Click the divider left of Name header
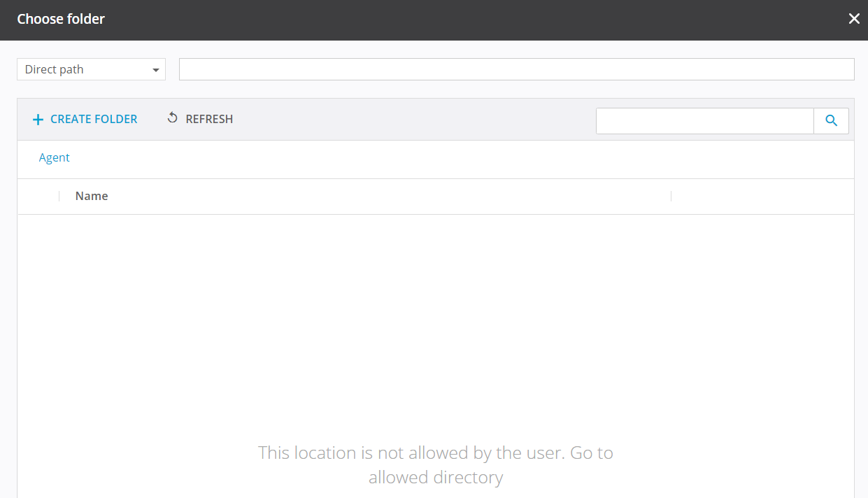 click(59, 197)
